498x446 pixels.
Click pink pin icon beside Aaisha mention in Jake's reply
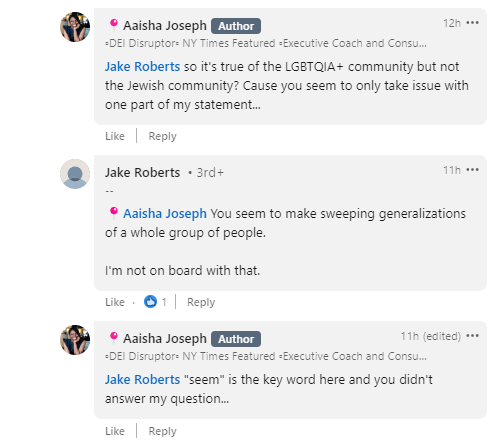pos(114,213)
